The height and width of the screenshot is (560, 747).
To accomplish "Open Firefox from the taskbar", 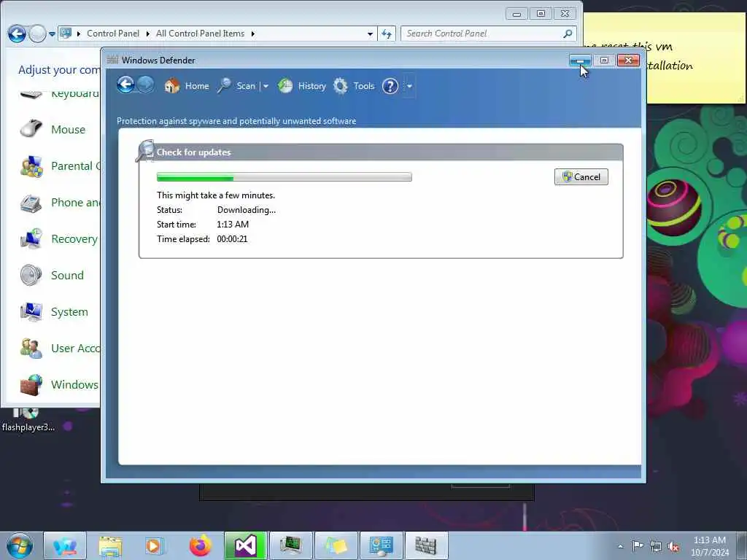I will [x=200, y=545].
